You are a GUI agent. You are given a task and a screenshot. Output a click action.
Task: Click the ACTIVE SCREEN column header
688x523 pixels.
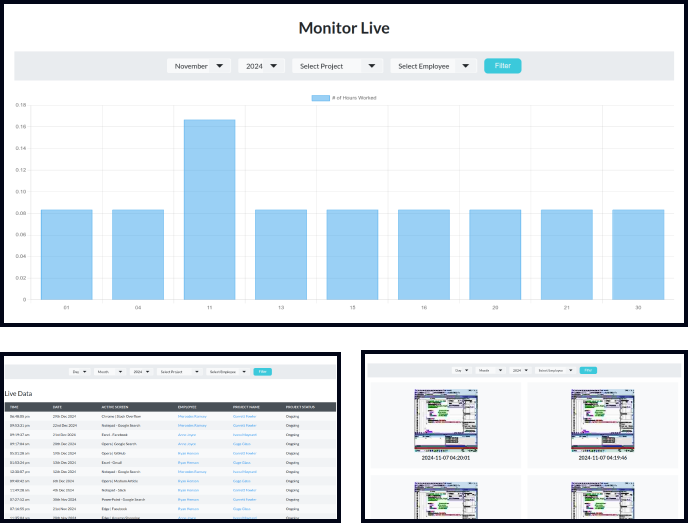point(115,407)
